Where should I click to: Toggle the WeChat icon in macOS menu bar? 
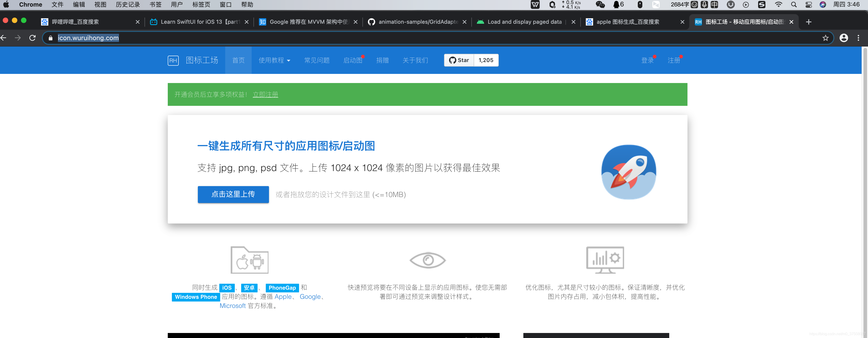599,6
